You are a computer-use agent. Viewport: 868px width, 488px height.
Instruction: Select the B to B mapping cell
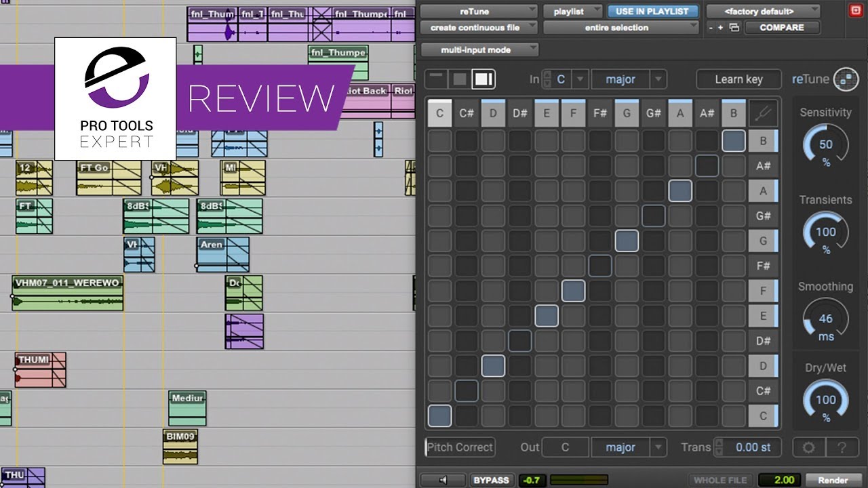[734, 141]
